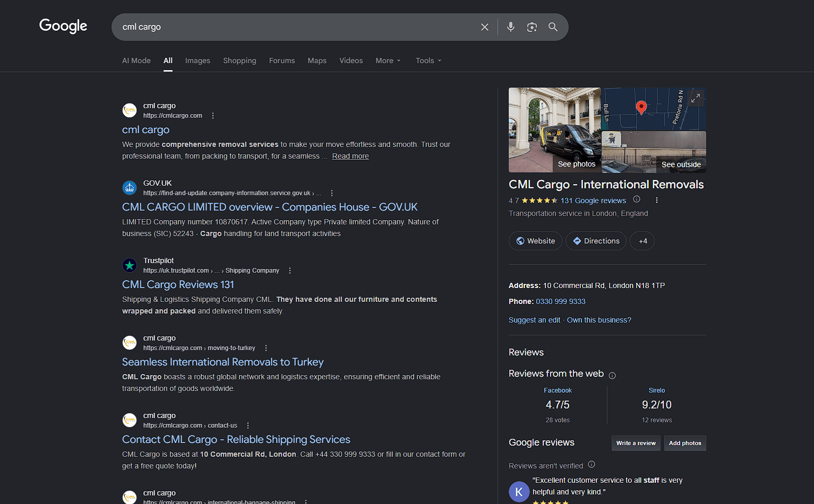This screenshot has height=504, width=814.
Task: Switch to the Maps tab
Action: 317,60
